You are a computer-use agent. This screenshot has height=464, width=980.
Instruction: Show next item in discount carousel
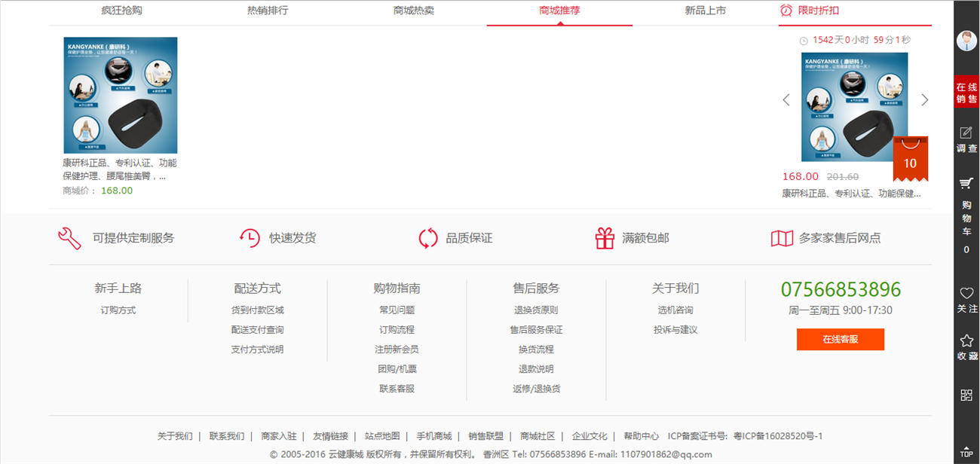coord(925,100)
